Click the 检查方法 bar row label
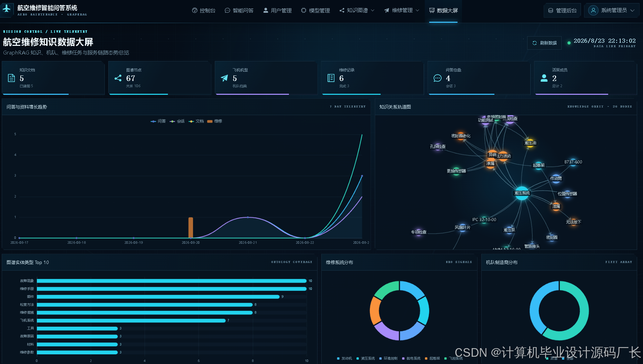The width and height of the screenshot is (643, 364). 27,304
